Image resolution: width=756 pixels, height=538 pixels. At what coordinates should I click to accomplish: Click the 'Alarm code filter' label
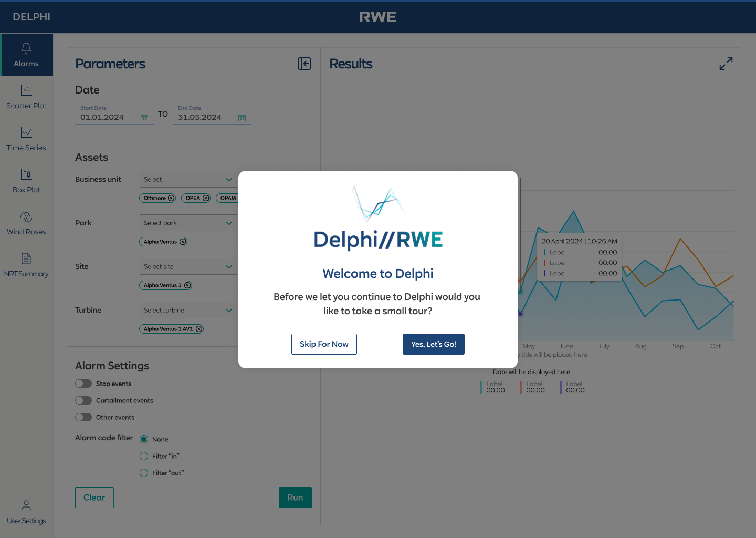104,438
